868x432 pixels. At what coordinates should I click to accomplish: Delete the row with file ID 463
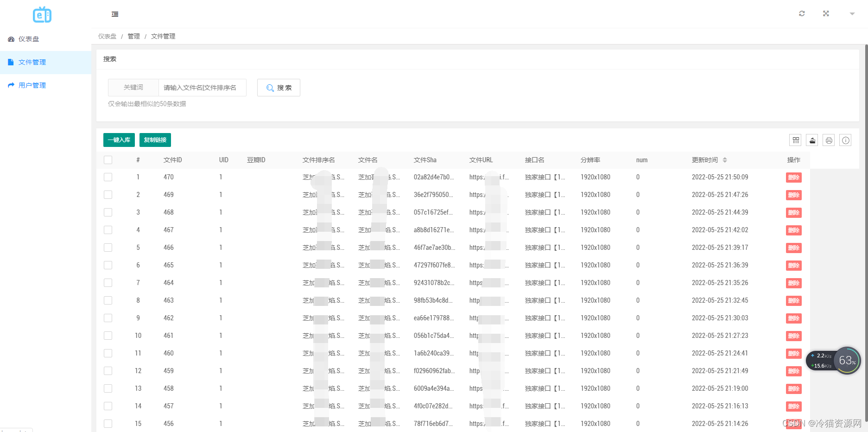coord(794,301)
